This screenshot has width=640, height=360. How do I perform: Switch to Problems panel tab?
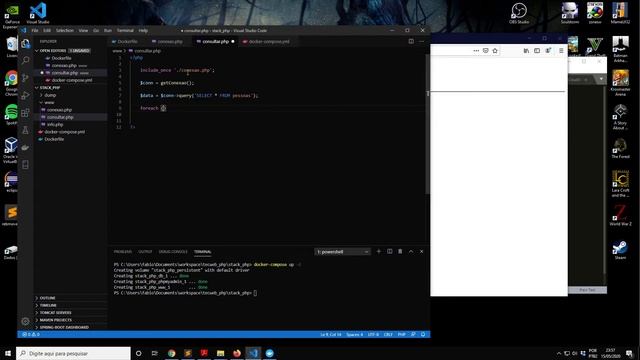pos(123,252)
